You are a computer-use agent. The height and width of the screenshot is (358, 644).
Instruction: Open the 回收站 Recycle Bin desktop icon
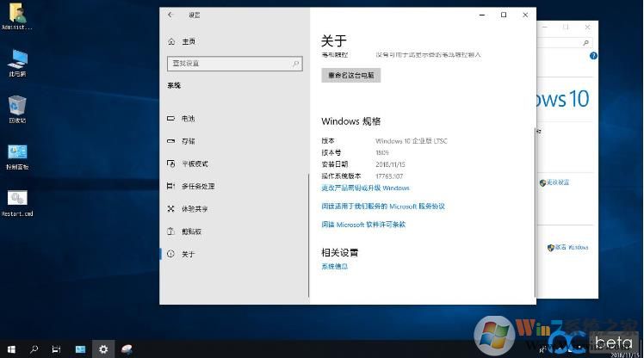click(17, 109)
